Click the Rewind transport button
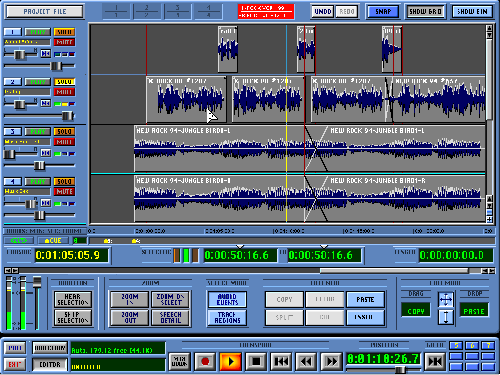 (306, 361)
